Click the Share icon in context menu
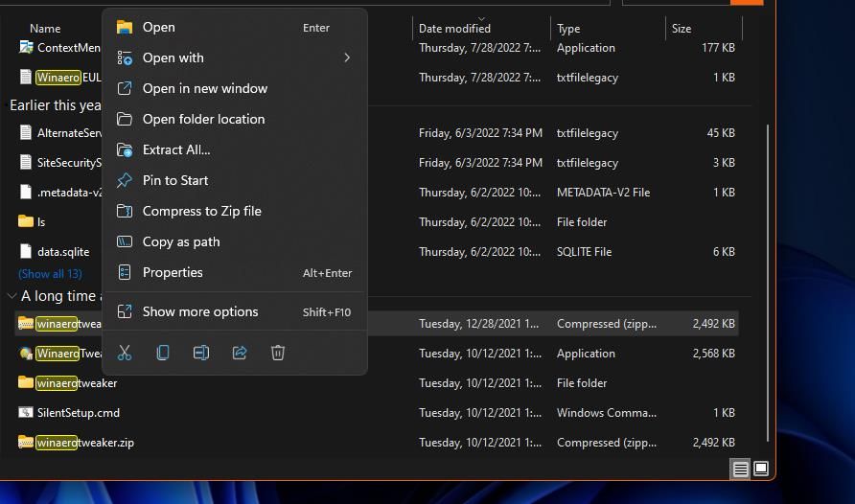Screen dimensions: 855x504 240,353
